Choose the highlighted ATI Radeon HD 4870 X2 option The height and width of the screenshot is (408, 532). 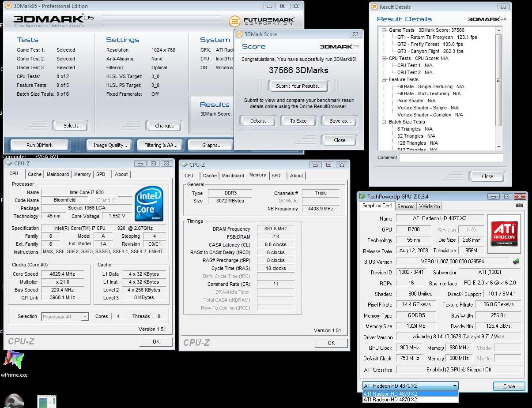click(410, 394)
